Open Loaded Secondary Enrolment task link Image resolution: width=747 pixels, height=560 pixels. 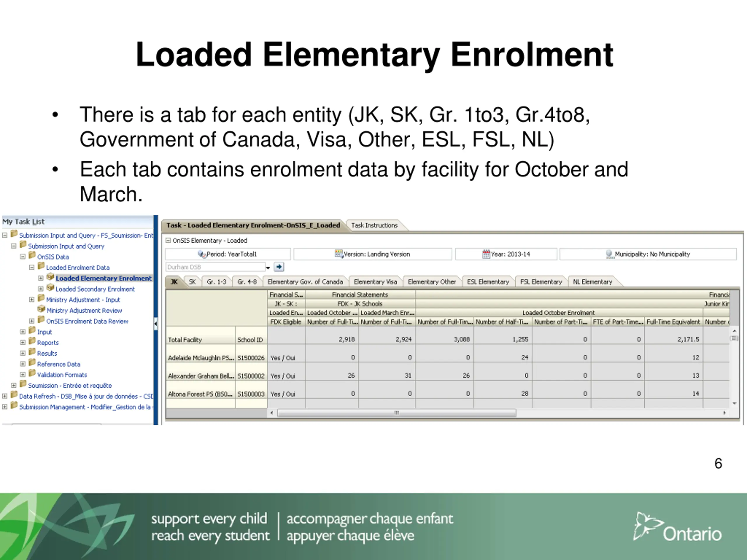click(95, 289)
